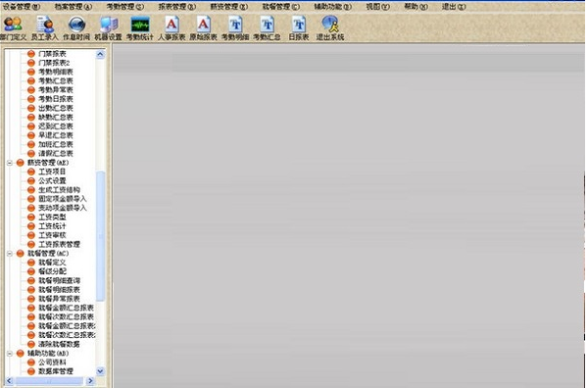Open 清除就餐数据 tree entry
This screenshot has height=388, width=588.
[59, 344]
